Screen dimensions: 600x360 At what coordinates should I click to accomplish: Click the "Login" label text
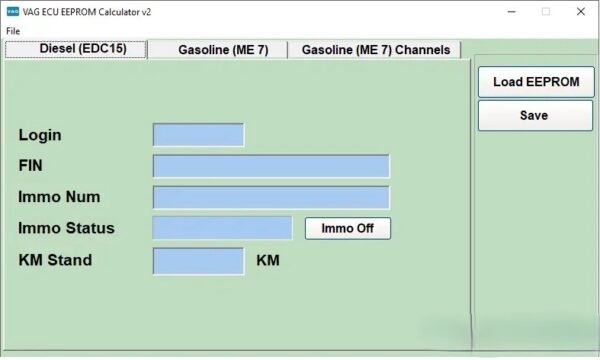40,135
